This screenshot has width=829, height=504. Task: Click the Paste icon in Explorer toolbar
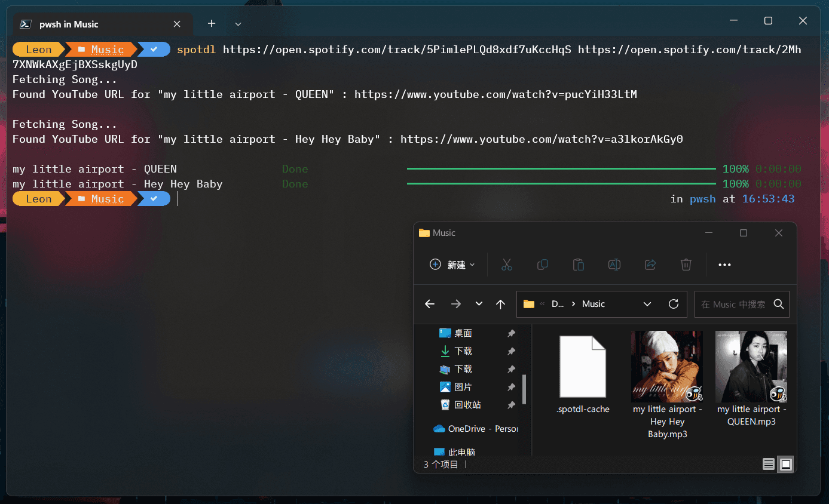pyautogui.click(x=578, y=265)
